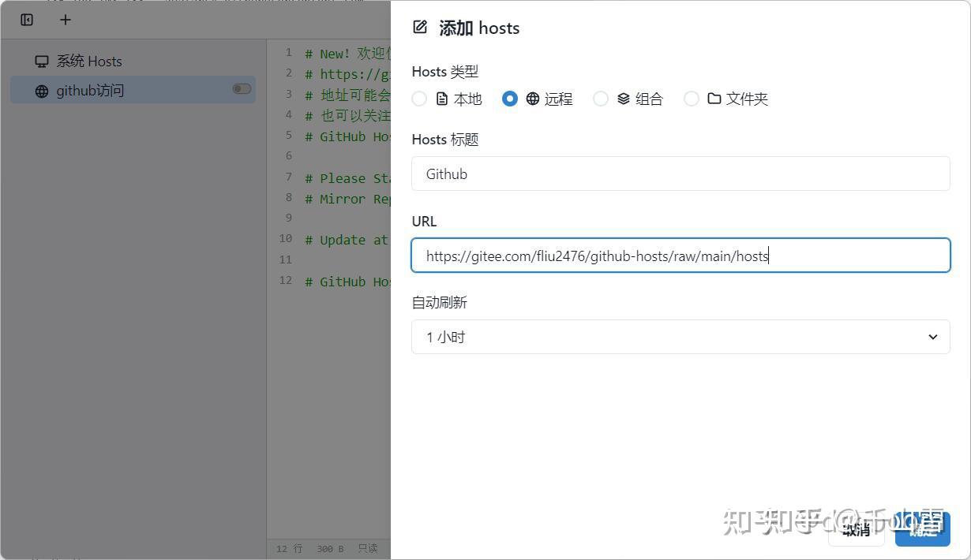Click the + icon to add a new tab
971x560 pixels.
point(65,19)
